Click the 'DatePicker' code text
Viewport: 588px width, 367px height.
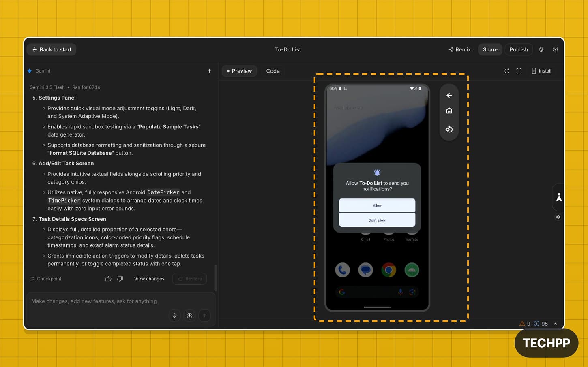[x=163, y=192]
